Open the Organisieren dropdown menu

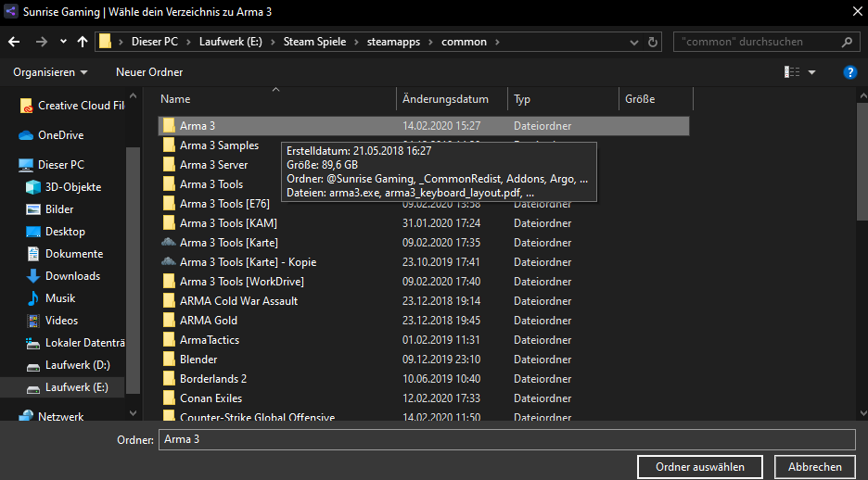pos(51,71)
